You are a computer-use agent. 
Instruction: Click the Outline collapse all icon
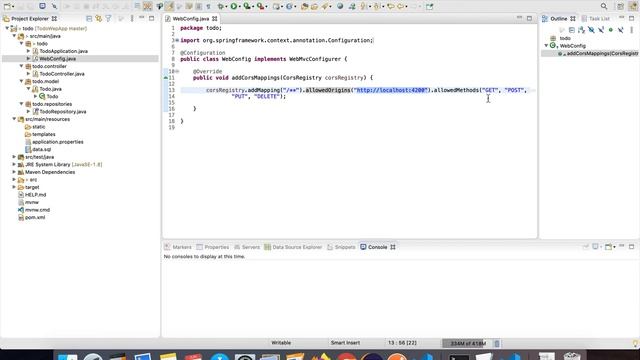(572, 30)
